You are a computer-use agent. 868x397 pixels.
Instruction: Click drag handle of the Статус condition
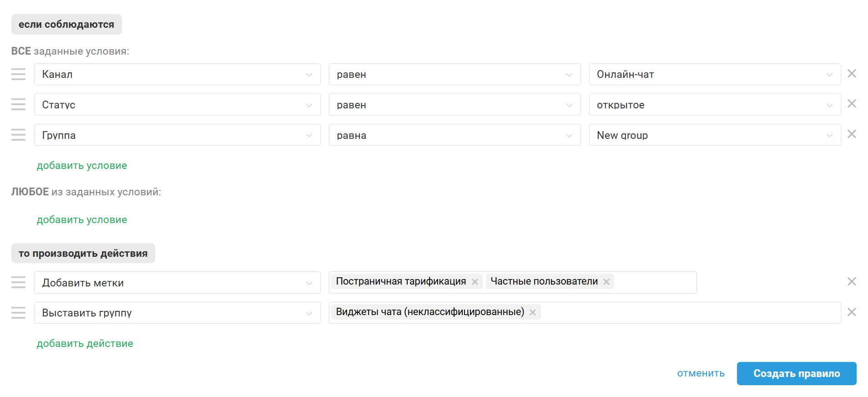tap(18, 105)
